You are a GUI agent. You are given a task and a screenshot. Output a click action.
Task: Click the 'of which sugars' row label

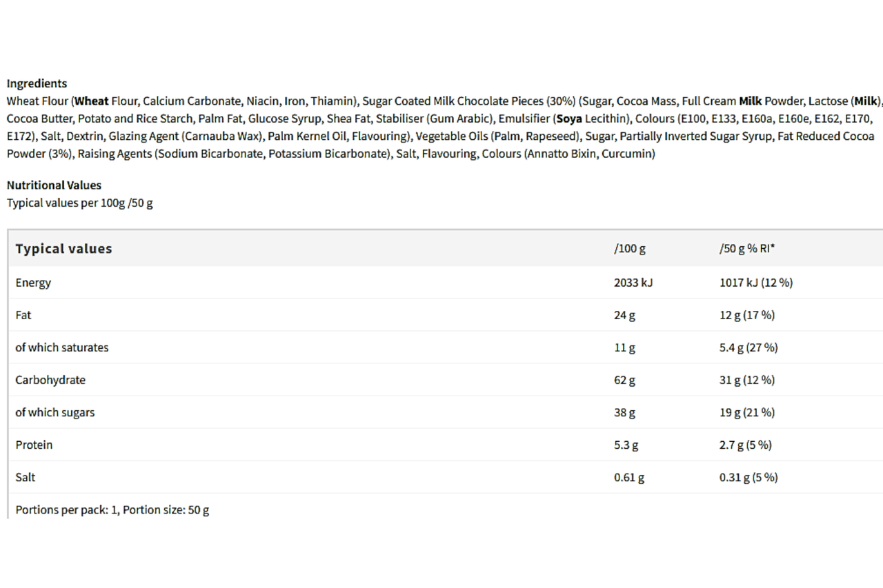tap(55, 412)
